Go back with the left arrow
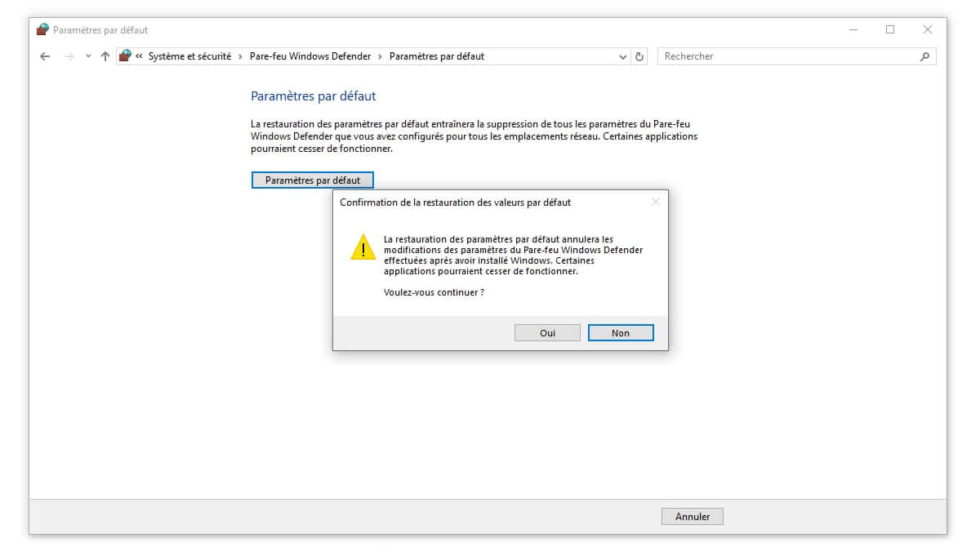980x556 pixels. [x=45, y=56]
